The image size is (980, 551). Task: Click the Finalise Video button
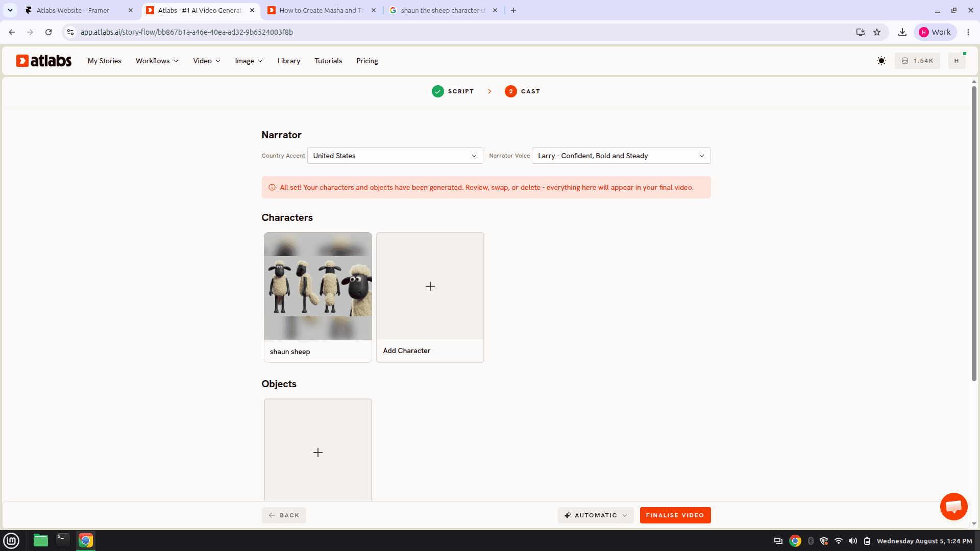tap(675, 515)
